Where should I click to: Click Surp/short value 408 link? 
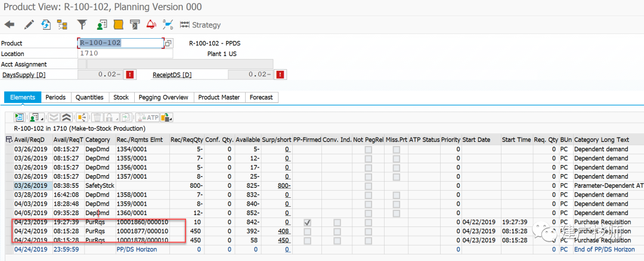pos(284,231)
